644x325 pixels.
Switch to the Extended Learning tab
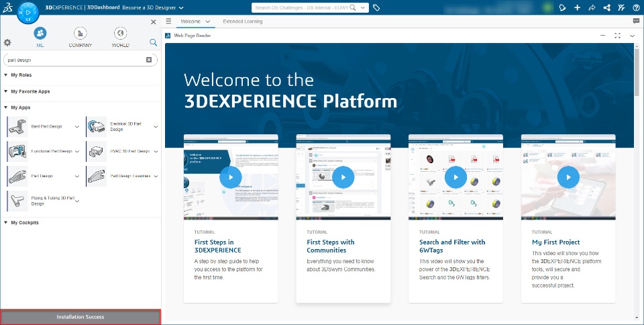point(243,21)
